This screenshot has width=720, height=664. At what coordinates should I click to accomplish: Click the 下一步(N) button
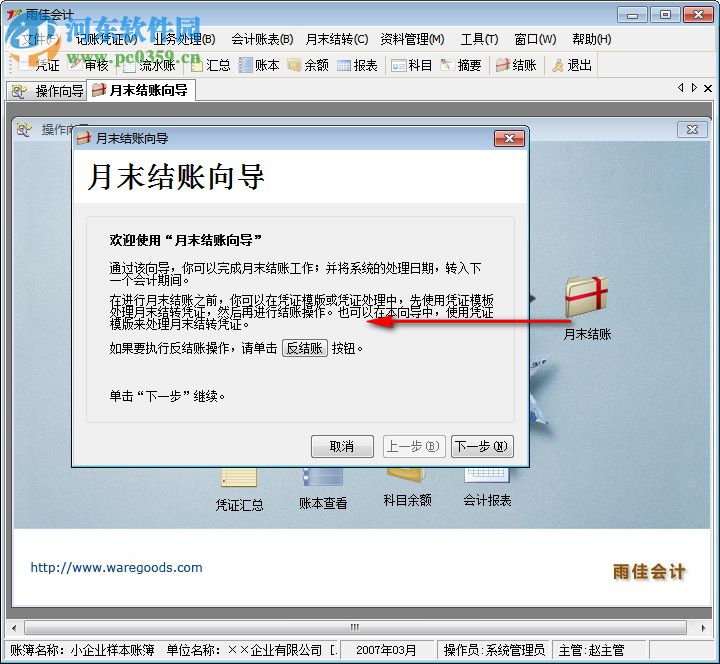tap(482, 446)
